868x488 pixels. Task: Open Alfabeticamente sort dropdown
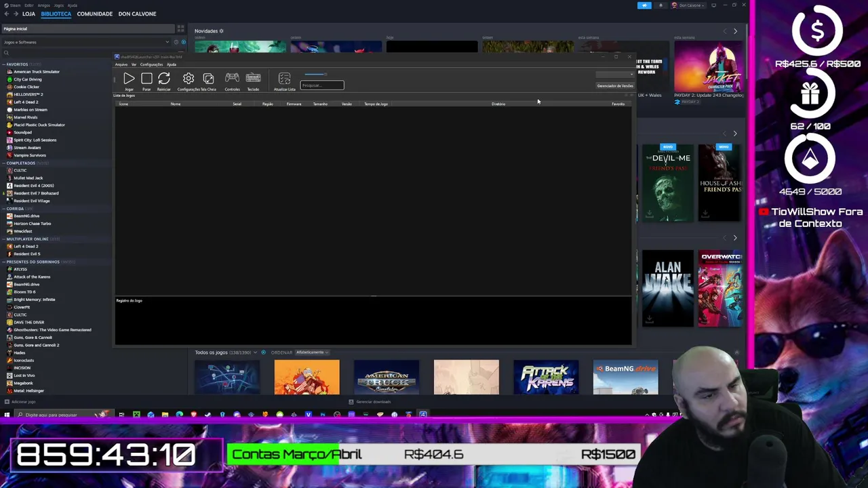(312, 352)
